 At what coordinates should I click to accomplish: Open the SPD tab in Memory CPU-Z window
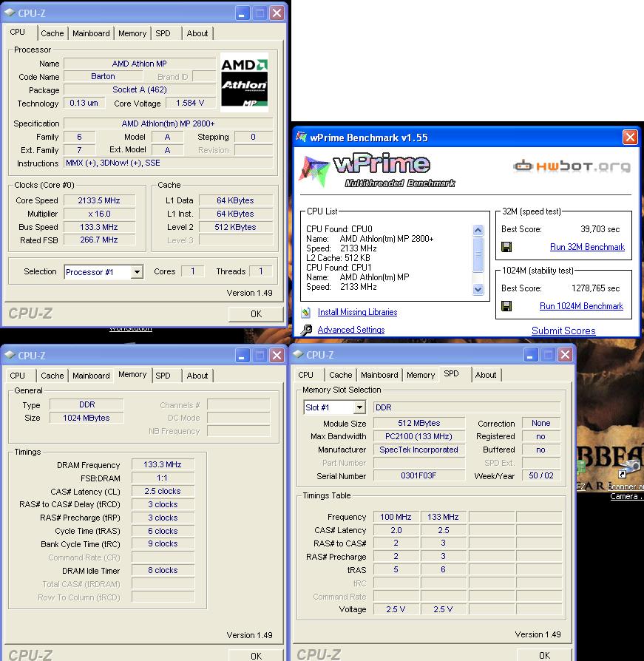click(163, 376)
